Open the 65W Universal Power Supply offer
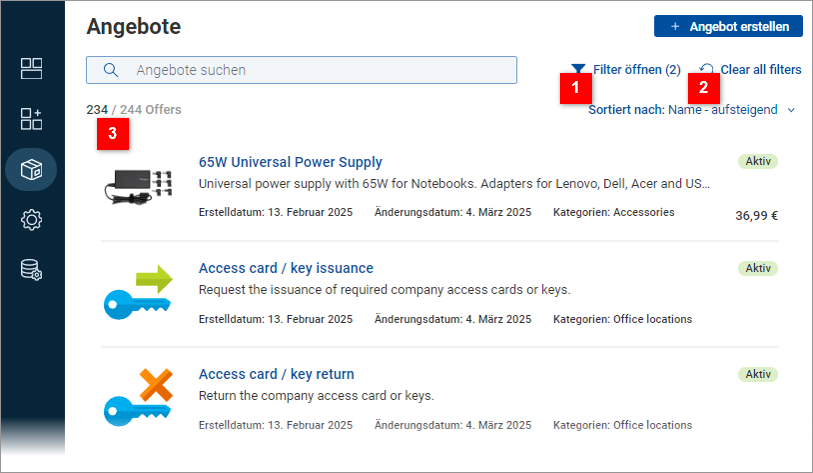 coord(290,162)
